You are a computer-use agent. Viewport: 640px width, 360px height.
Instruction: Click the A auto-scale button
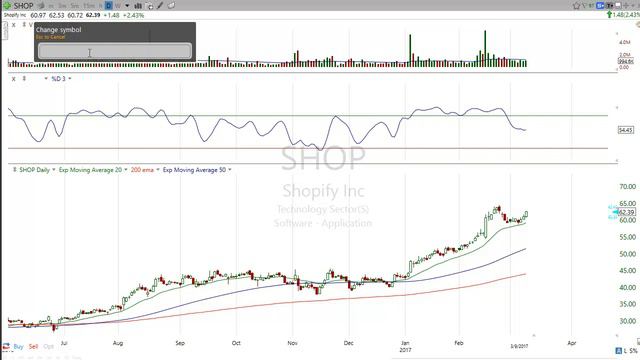(x=619, y=351)
